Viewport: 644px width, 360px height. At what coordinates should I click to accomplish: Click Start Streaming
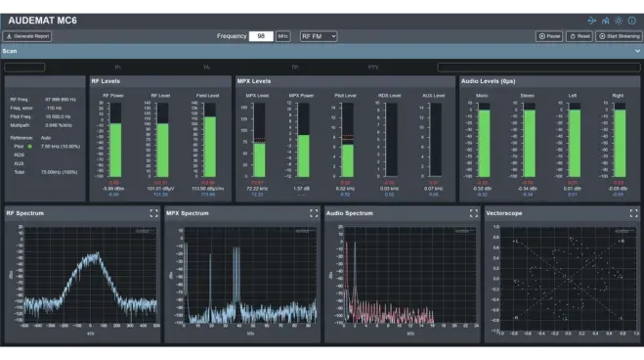619,36
